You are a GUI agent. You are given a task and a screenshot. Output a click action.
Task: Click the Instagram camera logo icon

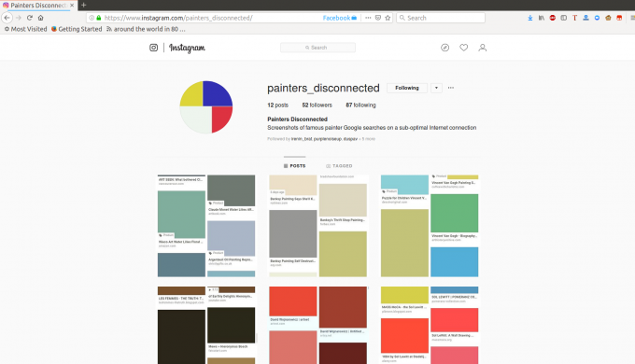click(x=153, y=48)
